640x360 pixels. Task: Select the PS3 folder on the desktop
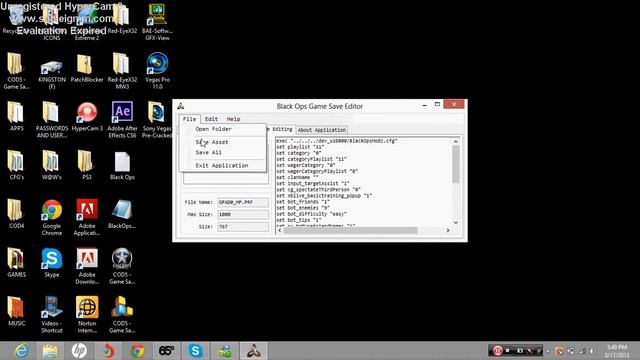click(x=87, y=166)
